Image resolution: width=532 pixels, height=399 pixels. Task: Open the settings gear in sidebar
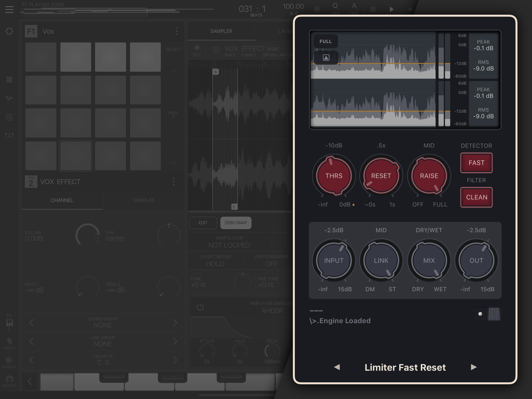[9, 31]
